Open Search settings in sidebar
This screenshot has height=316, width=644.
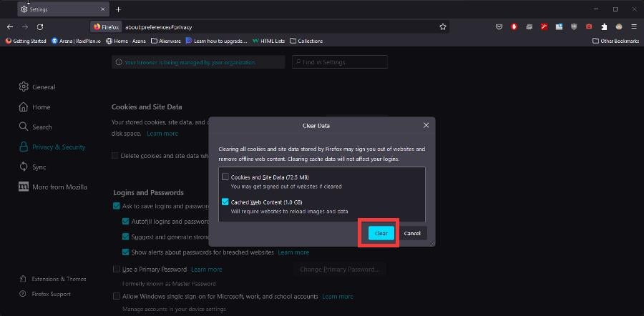tap(35, 127)
